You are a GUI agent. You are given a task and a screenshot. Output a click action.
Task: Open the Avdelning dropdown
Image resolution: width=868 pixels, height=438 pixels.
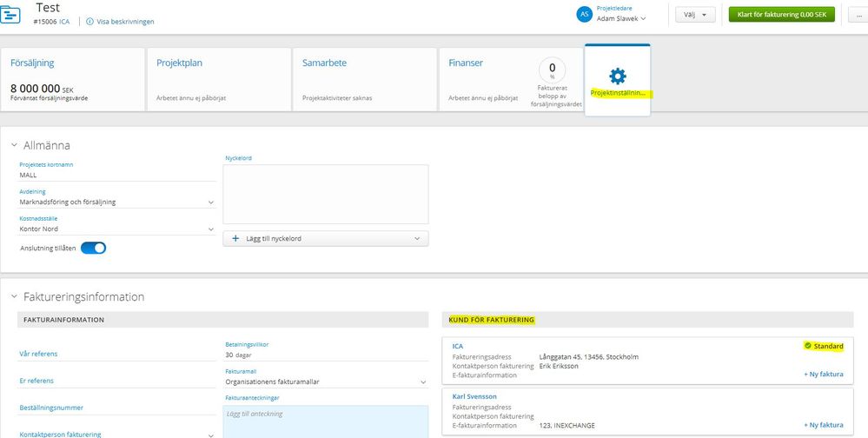(116, 202)
